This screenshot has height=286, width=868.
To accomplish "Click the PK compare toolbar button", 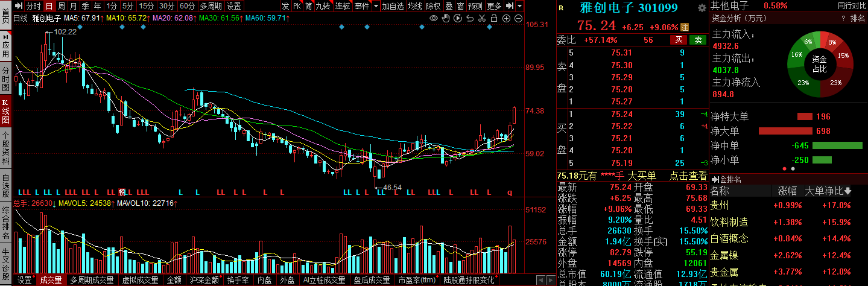I will coord(297,6).
